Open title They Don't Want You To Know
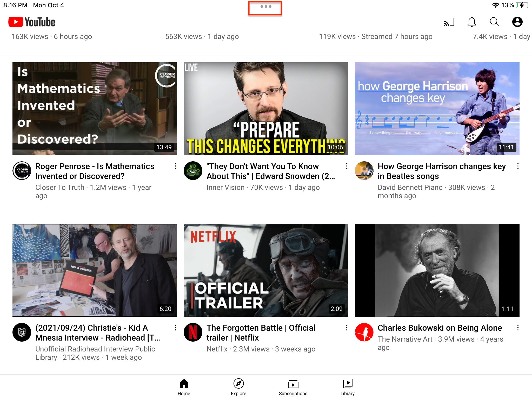This screenshot has height=399, width=532. [271, 171]
